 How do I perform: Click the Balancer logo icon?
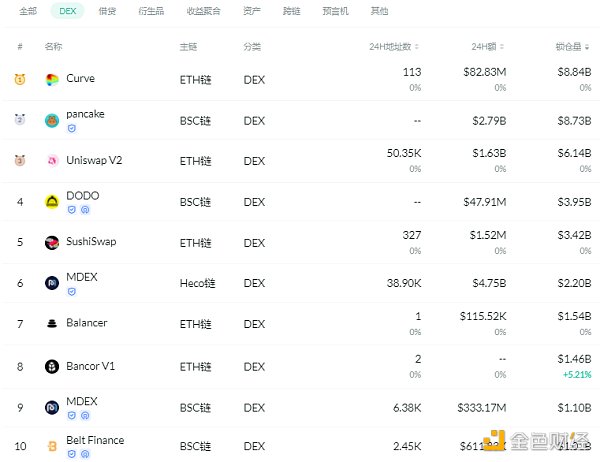click(x=52, y=324)
